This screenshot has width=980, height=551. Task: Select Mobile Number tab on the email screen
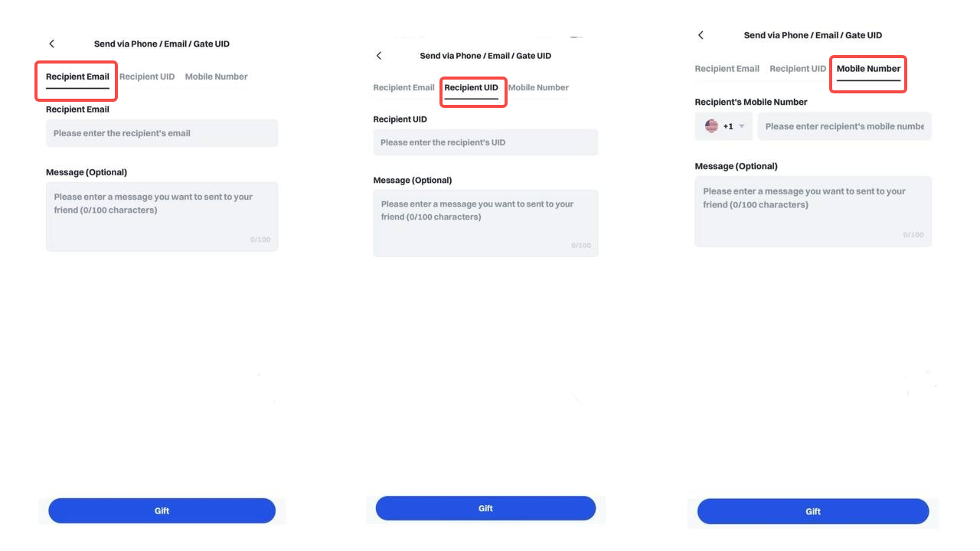point(216,77)
